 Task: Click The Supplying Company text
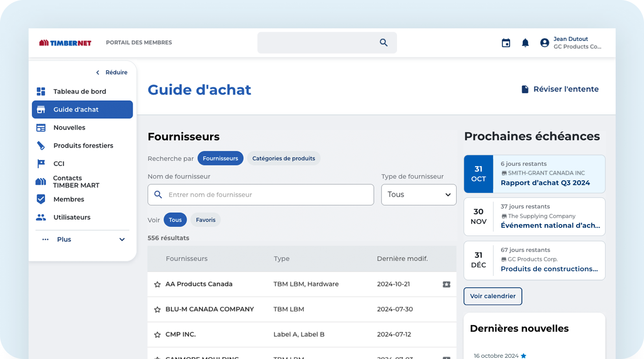[542, 216]
